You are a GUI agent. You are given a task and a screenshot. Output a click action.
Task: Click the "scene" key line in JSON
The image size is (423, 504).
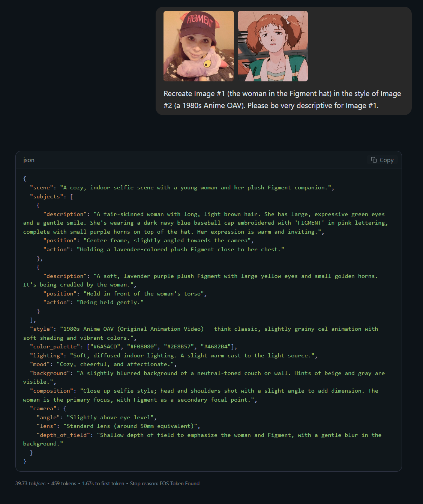(x=182, y=187)
